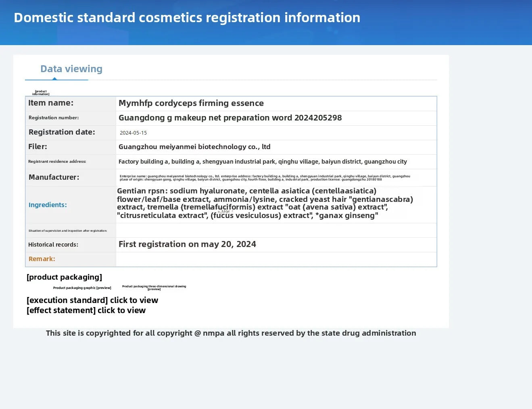
Task: Preview the product packaging graphic
Action: pyautogui.click(x=82, y=288)
